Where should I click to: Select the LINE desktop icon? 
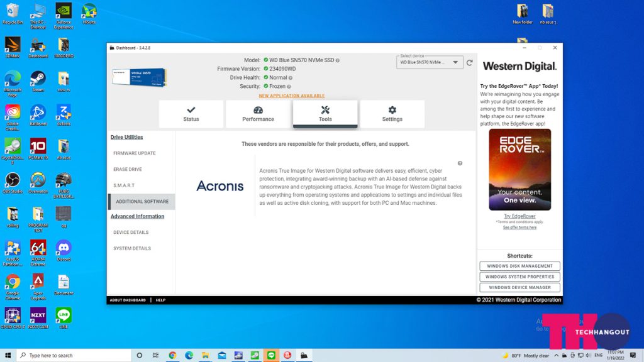coord(64,318)
